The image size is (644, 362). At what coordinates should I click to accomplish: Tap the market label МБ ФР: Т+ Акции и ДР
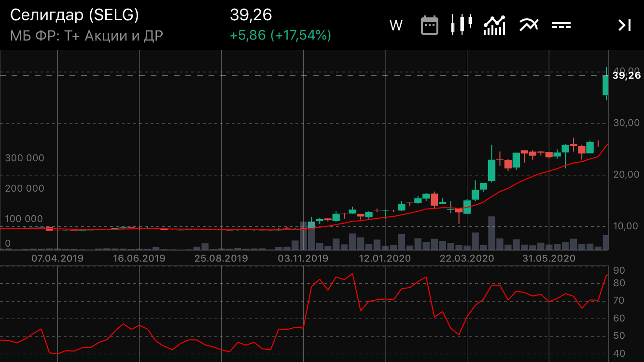86,36
